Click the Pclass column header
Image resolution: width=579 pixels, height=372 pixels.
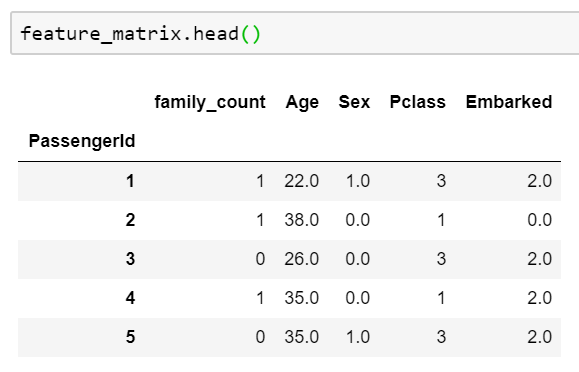tap(418, 102)
